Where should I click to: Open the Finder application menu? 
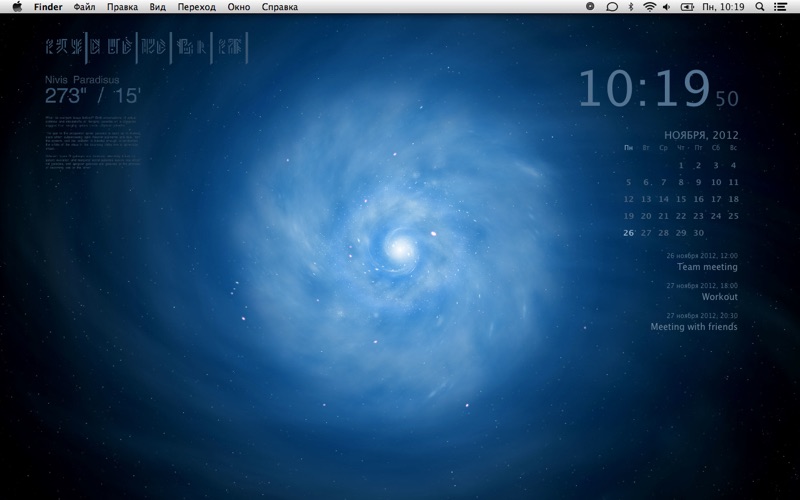point(48,7)
